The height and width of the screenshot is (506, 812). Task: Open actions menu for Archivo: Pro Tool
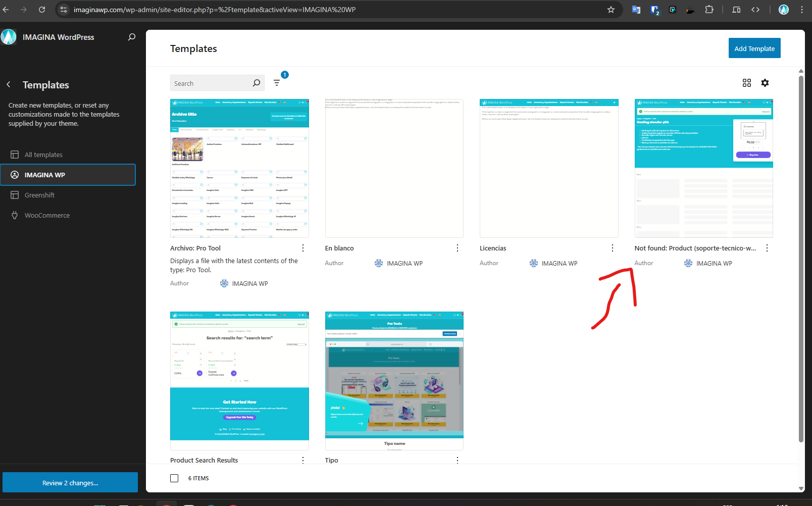click(303, 248)
